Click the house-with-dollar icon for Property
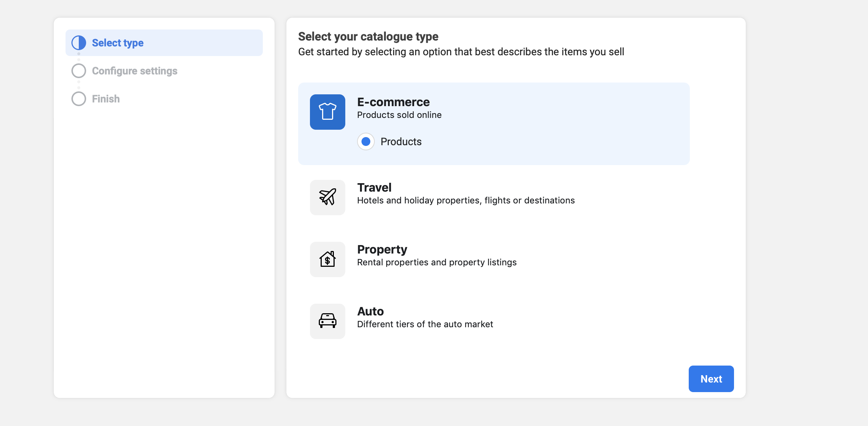 [x=327, y=259]
